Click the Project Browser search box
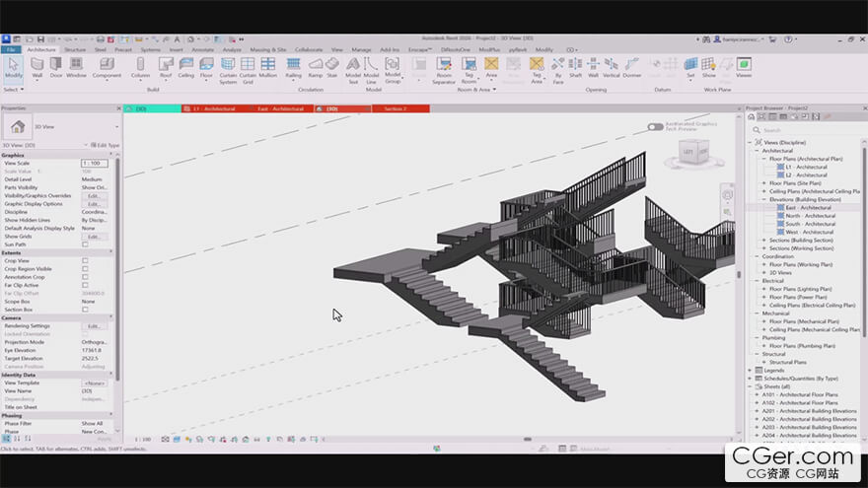Screen dimensions: 868x488 point(806,130)
